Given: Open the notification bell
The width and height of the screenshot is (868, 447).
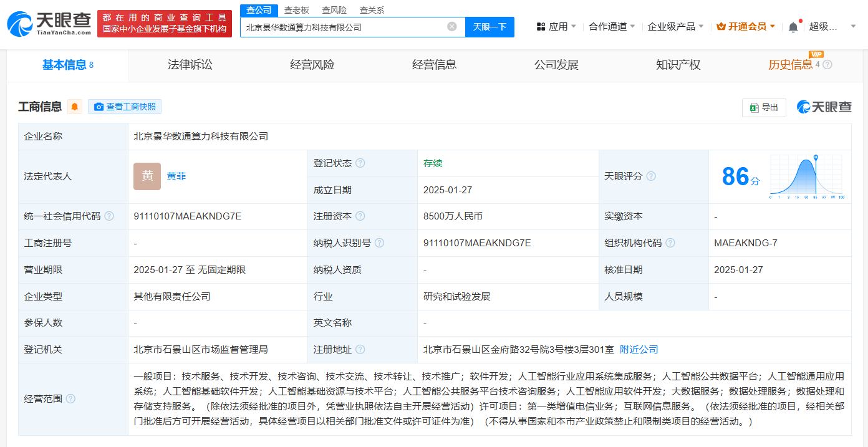Looking at the screenshot, I should point(793,27).
